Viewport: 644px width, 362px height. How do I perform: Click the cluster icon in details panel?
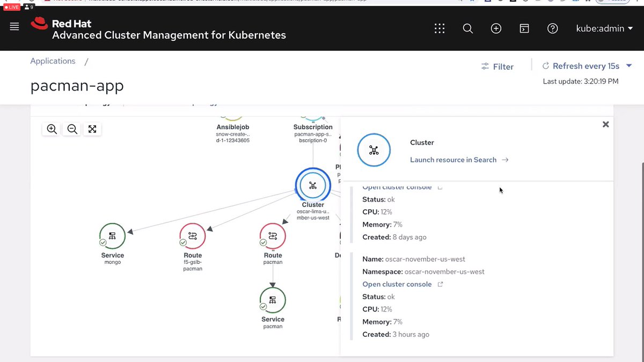(x=374, y=151)
